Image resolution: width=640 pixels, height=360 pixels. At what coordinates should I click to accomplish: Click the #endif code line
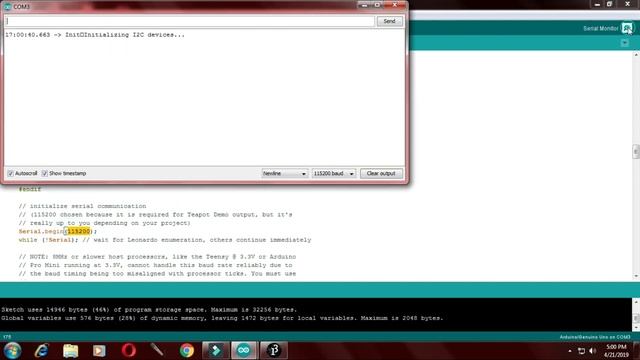click(x=30, y=189)
